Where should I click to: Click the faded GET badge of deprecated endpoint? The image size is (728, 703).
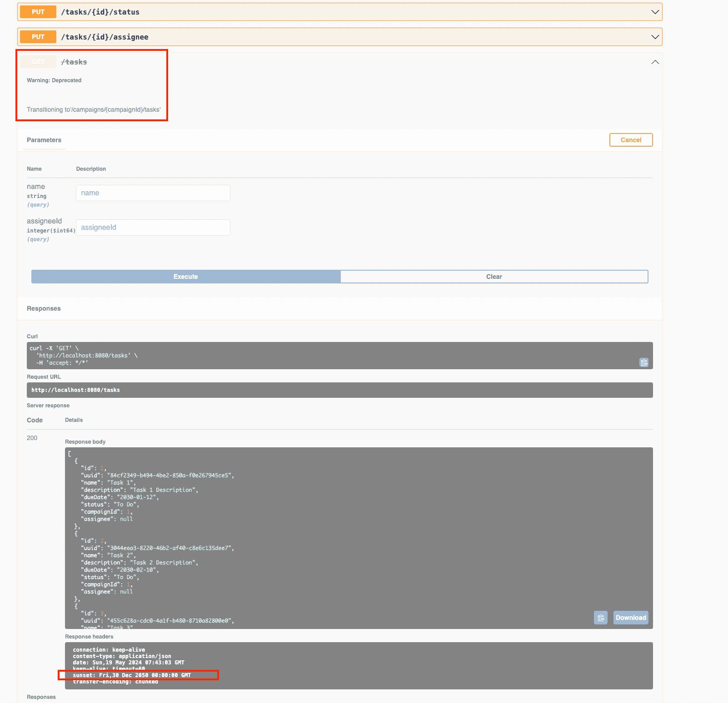(38, 62)
